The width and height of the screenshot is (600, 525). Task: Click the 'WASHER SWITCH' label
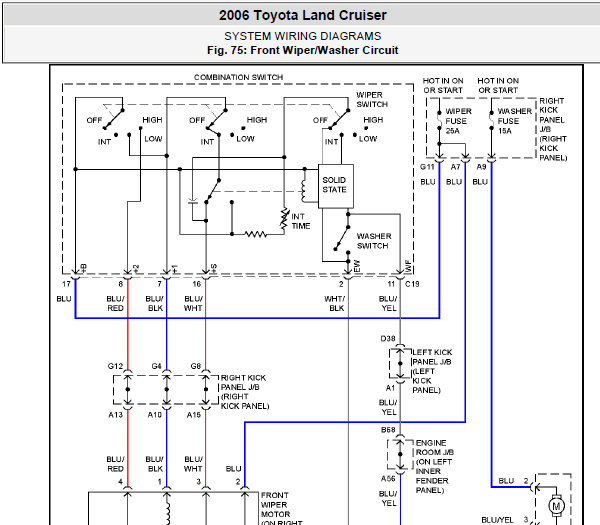point(374,241)
